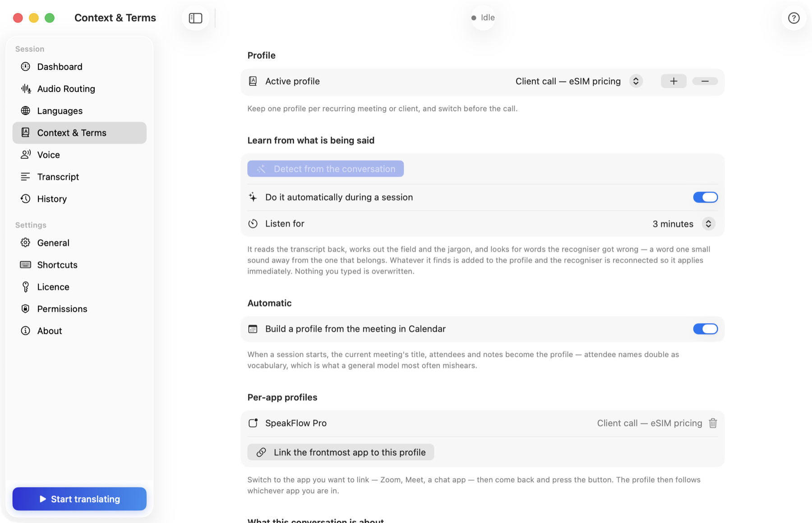Click the Shortcuts keyboard icon
812x523 pixels.
[26, 265]
